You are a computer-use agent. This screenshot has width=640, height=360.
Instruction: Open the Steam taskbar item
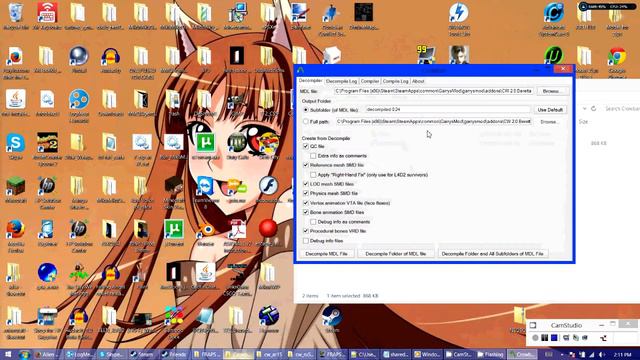click(x=142, y=354)
